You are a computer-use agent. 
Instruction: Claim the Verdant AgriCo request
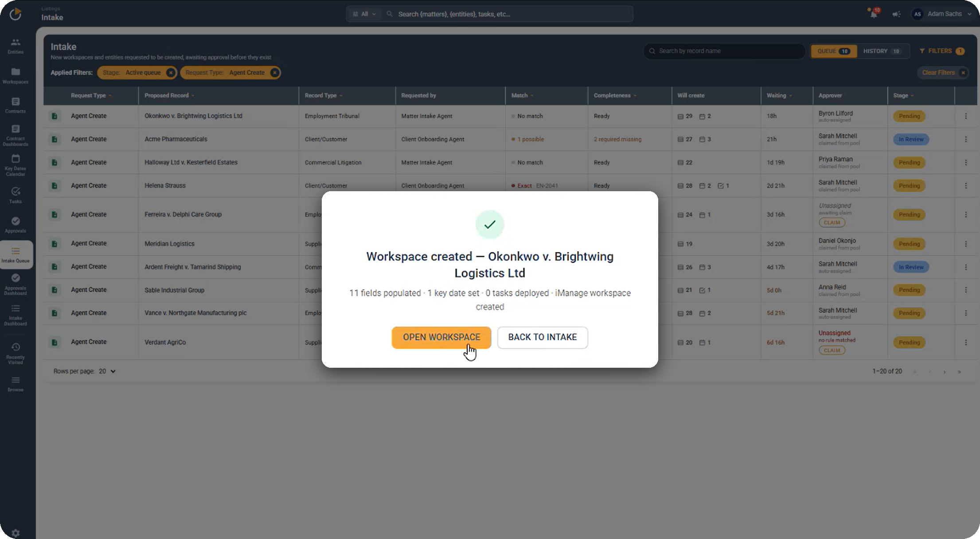pos(832,350)
